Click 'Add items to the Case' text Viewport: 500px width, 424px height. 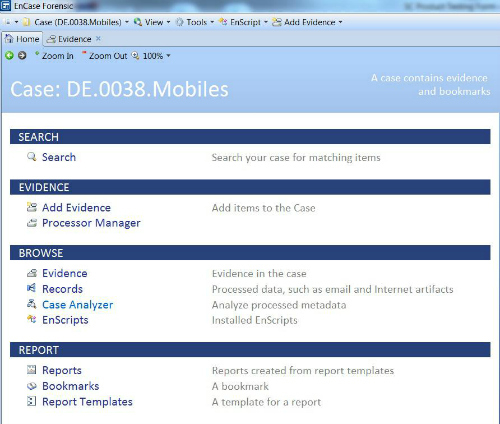(x=263, y=208)
